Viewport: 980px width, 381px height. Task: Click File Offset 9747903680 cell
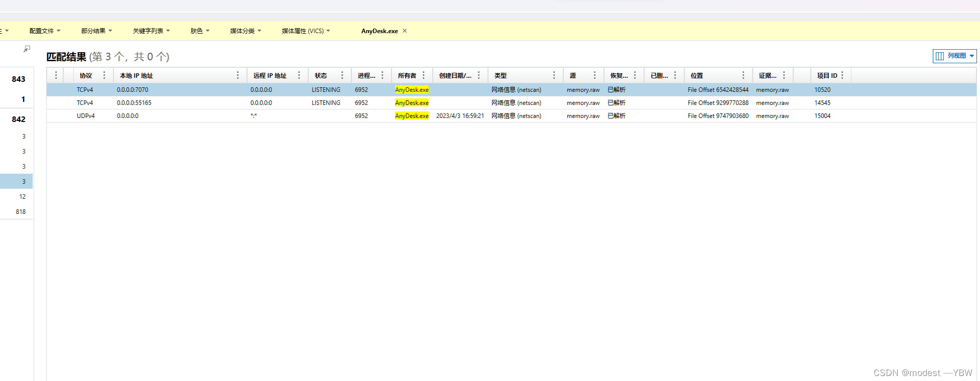(x=718, y=116)
